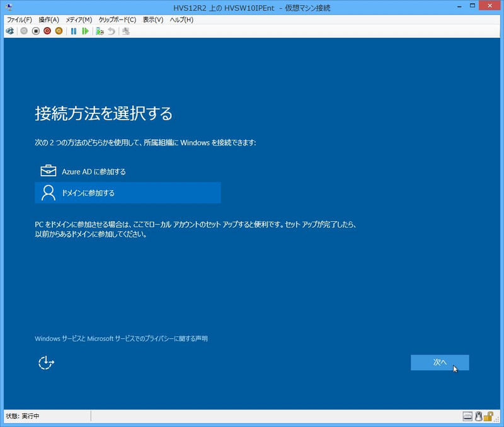The height and width of the screenshot is (427, 504).
Task: Open the ヘルプ(H) menu
Action: coord(181,20)
